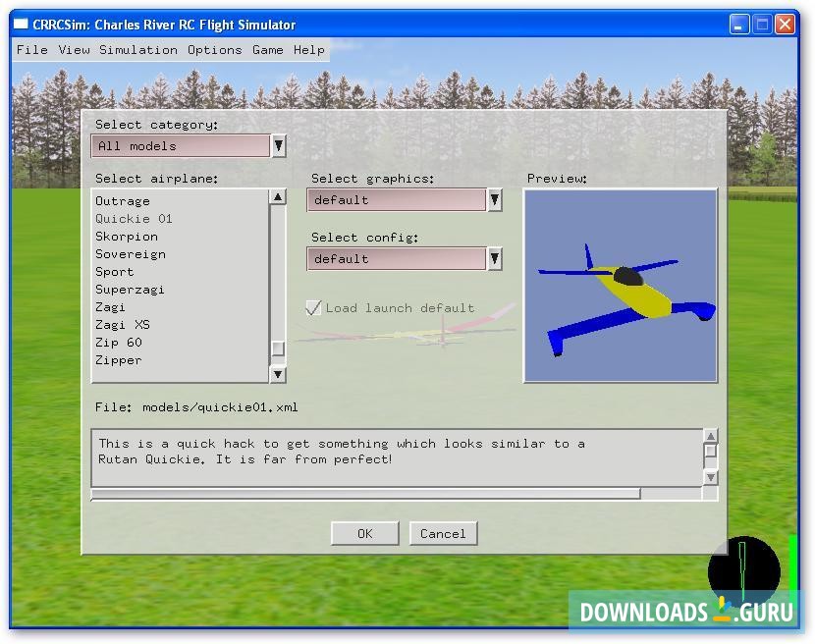Screen dimensions: 815x644
Task: Open the Simulation menu
Action: point(138,50)
